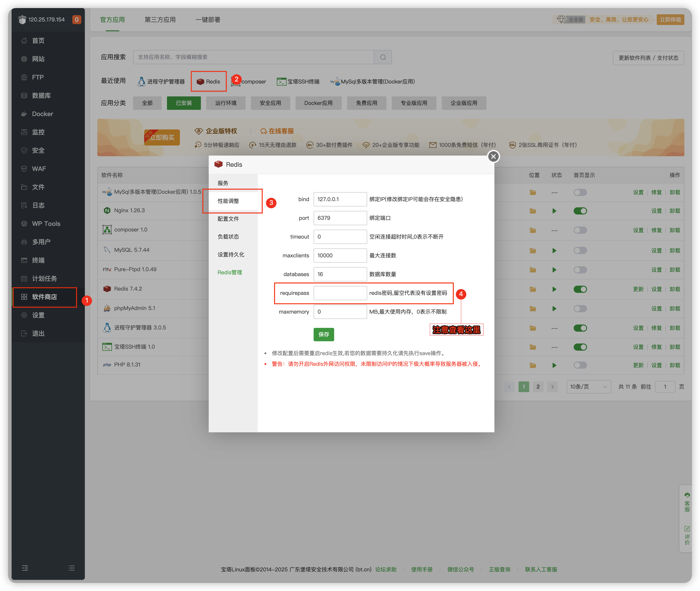Switch to 第三方应用 tab

coord(160,20)
